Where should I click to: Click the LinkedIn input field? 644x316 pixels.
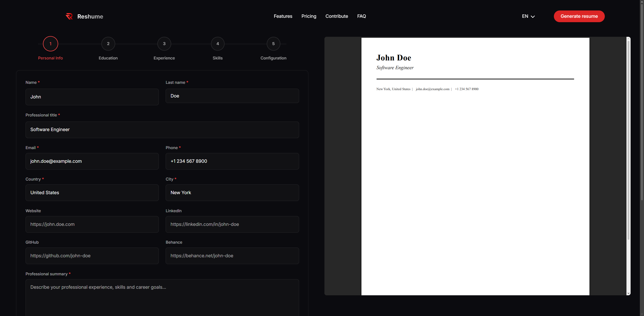pos(232,224)
